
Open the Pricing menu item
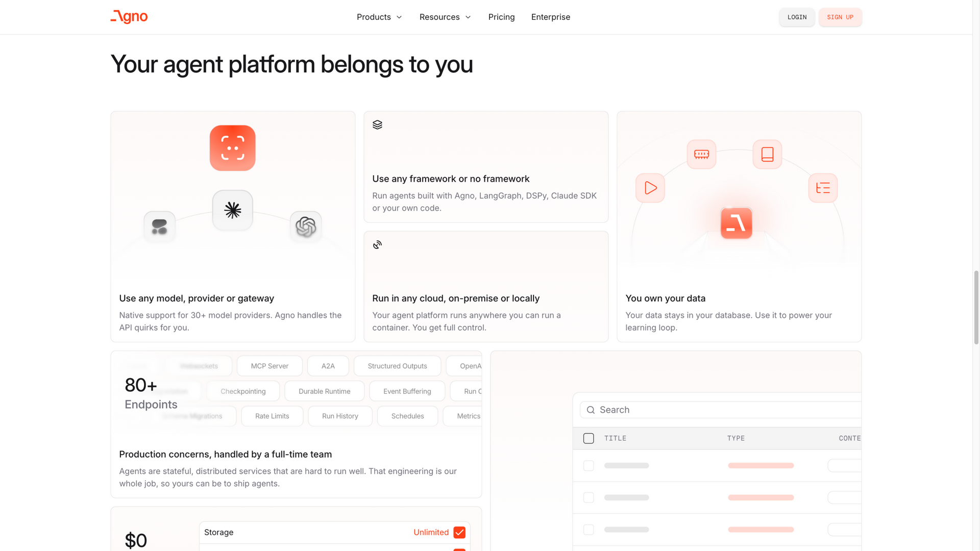click(501, 17)
